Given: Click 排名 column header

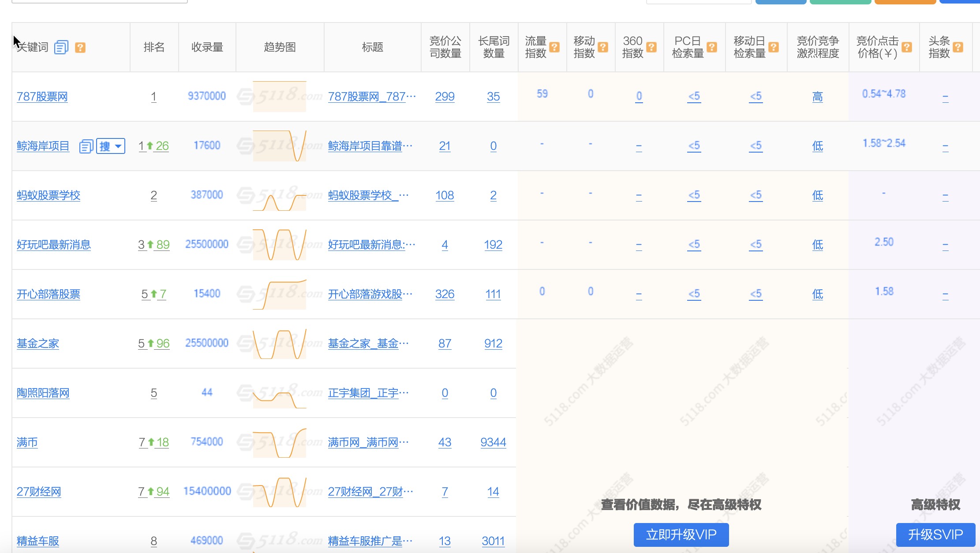Looking at the screenshot, I should point(154,47).
